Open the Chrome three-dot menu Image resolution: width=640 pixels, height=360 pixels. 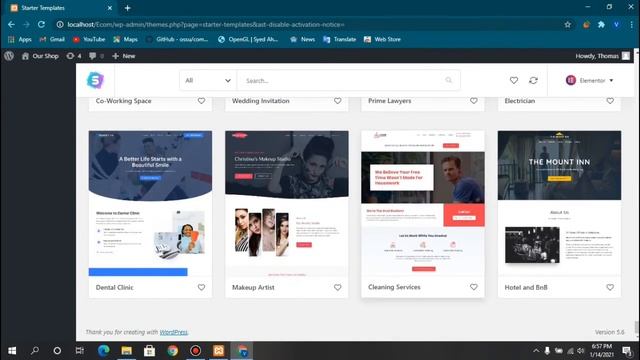point(631,24)
